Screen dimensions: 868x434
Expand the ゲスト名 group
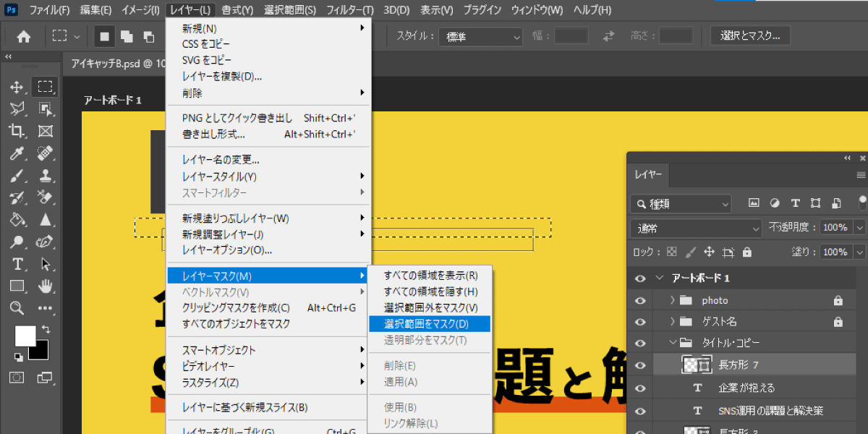click(672, 322)
